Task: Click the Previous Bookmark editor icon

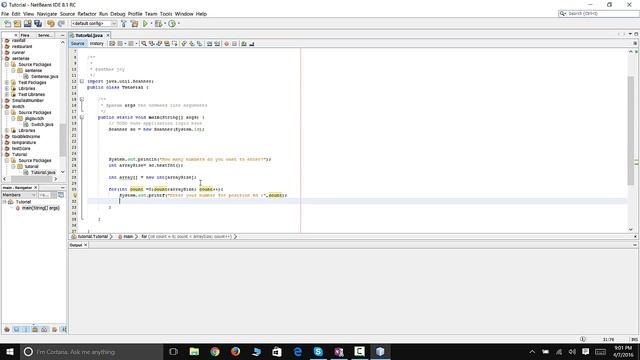Action: (184, 44)
